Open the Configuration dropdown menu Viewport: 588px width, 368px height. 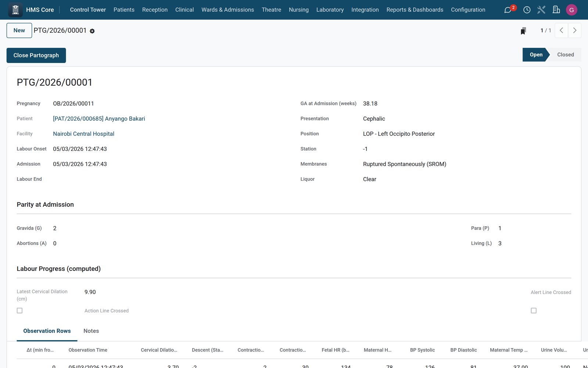468,10
